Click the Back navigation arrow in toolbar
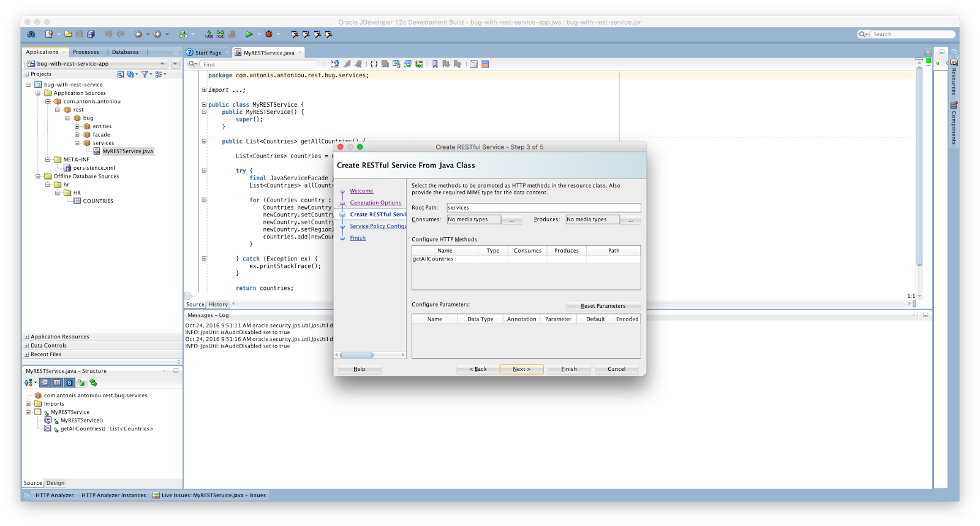Image resolution: width=980 pixels, height=526 pixels. click(x=138, y=34)
